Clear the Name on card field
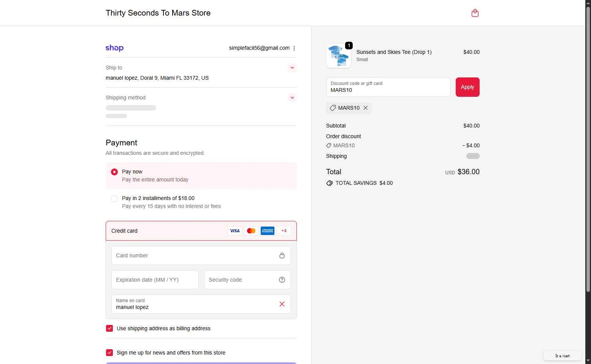591x364 pixels. click(282, 304)
